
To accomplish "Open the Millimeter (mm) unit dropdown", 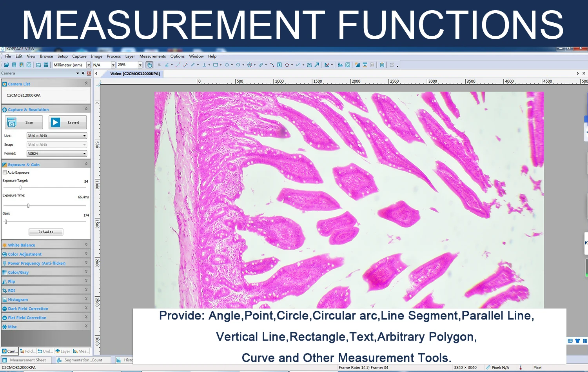I will pos(89,65).
